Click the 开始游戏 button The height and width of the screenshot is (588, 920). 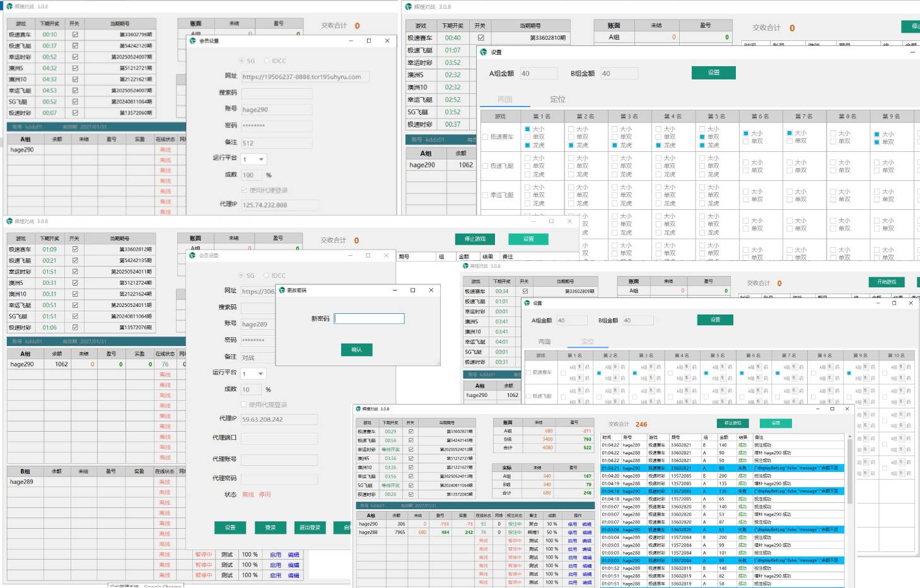tap(886, 282)
